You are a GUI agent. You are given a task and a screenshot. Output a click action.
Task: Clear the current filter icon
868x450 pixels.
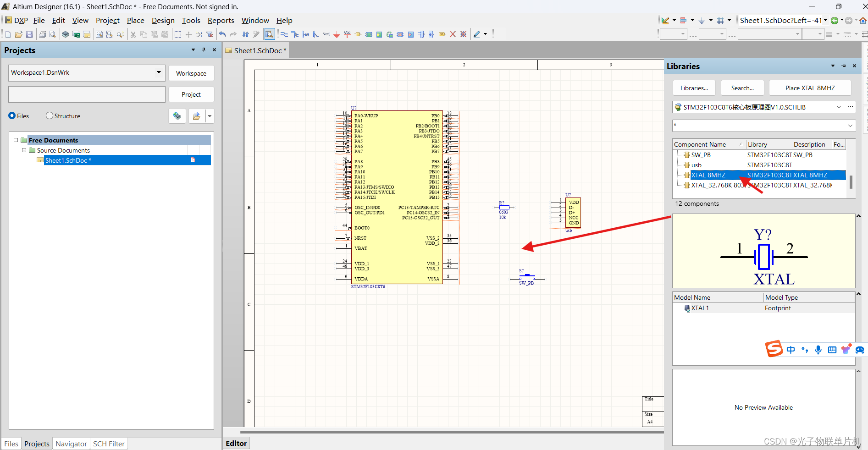(210, 34)
